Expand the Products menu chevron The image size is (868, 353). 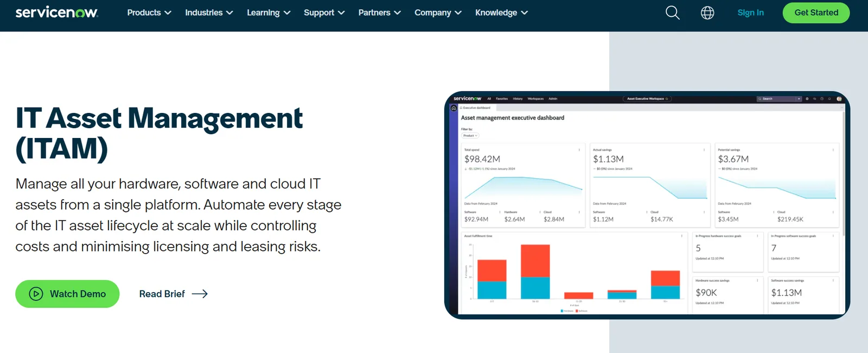click(168, 12)
